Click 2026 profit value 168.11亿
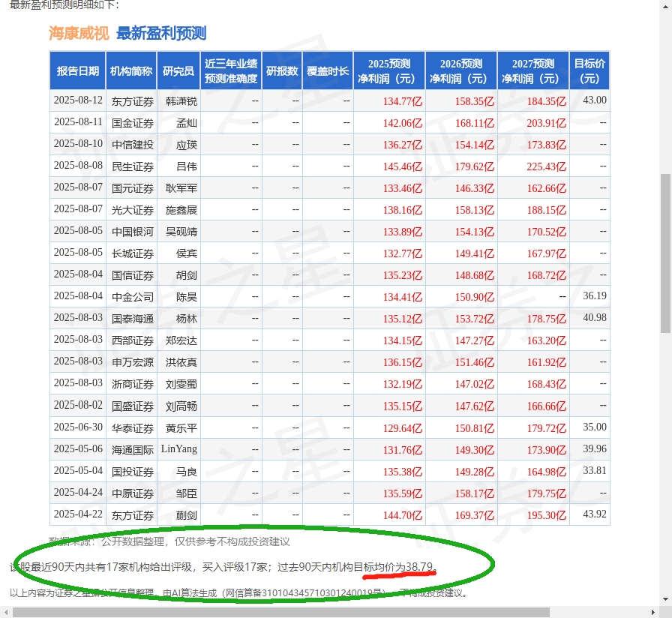The width and height of the screenshot is (672, 618). (x=475, y=124)
